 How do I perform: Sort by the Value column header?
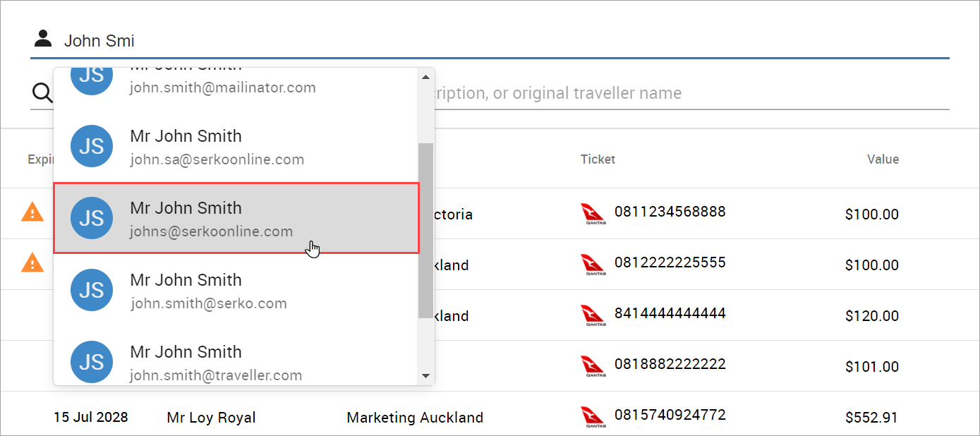click(x=883, y=159)
